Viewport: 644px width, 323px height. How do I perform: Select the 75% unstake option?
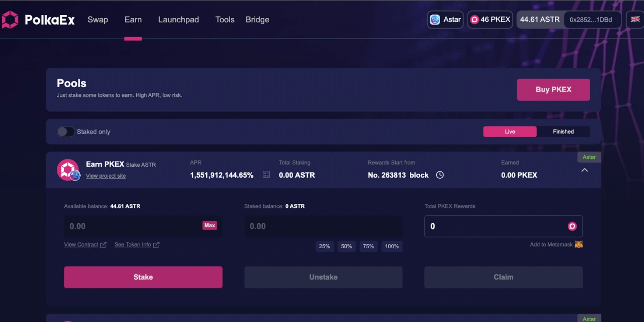[368, 246]
